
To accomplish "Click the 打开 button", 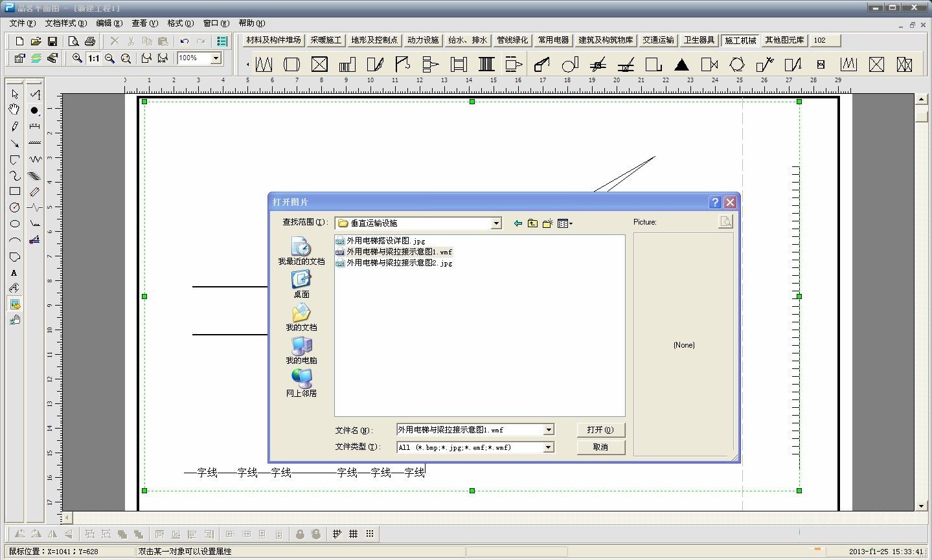I will click(x=600, y=430).
